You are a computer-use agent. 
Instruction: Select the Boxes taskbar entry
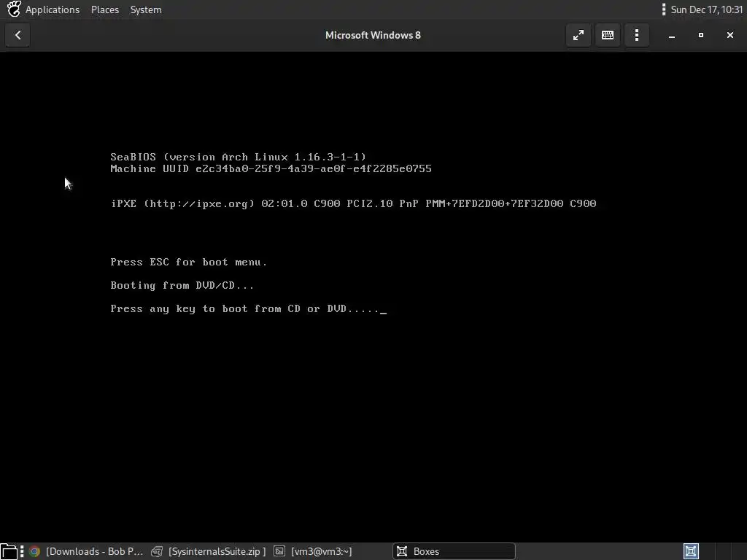tap(454, 551)
